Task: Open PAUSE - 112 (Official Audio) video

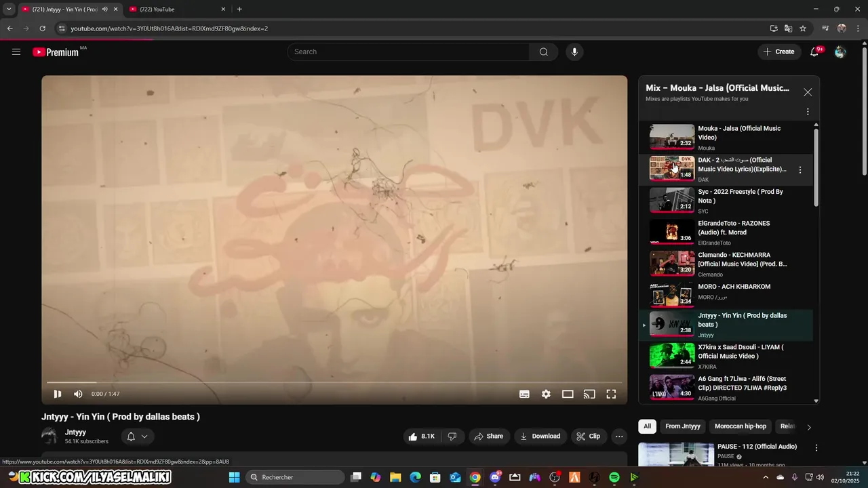Action: pyautogui.click(x=757, y=447)
